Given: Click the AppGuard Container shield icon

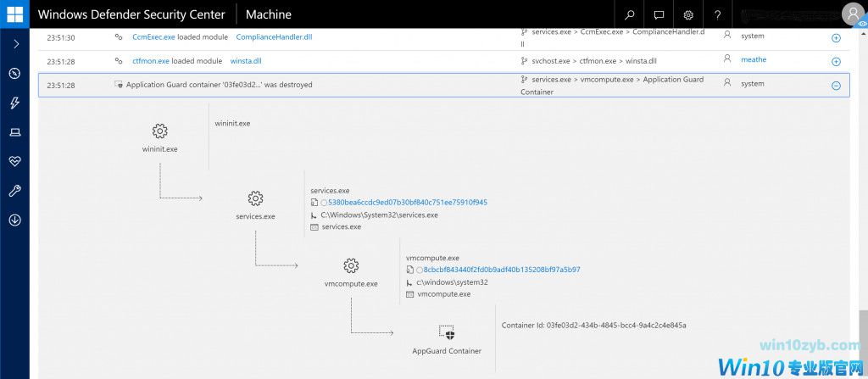Looking at the screenshot, I should tap(447, 332).
